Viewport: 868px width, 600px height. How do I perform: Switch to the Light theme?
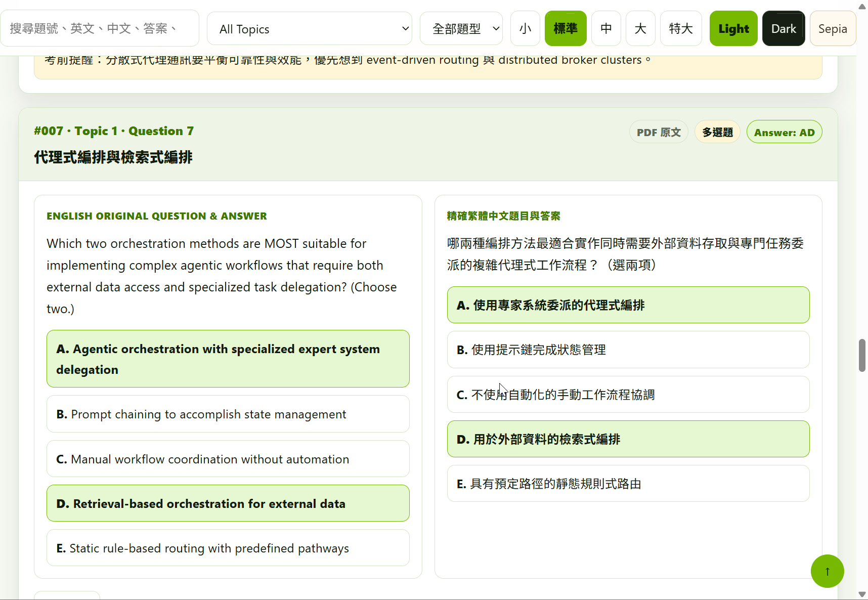(x=733, y=29)
